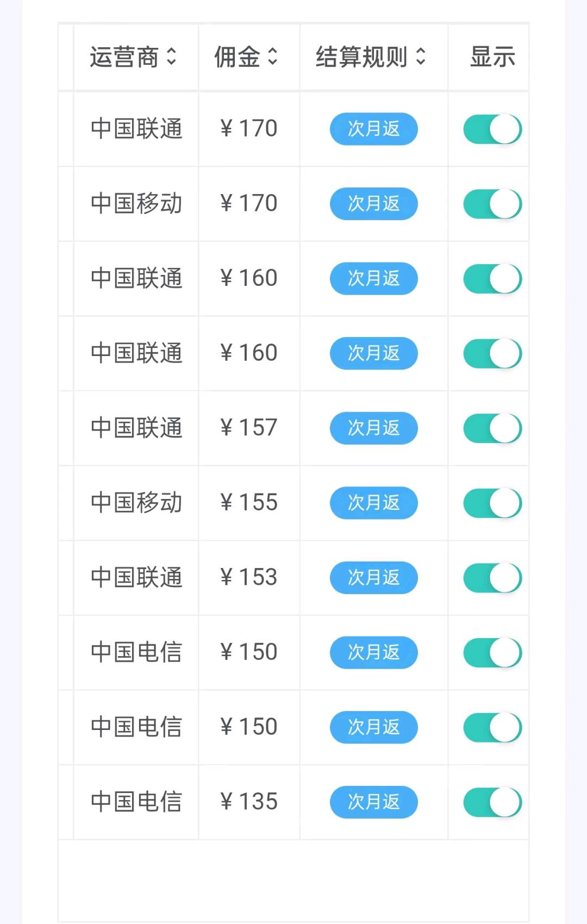Toggle display switch for 中国移动 ¥155 row
Image resolution: width=587 pixels, height=924 pixels.
(492, 503)
